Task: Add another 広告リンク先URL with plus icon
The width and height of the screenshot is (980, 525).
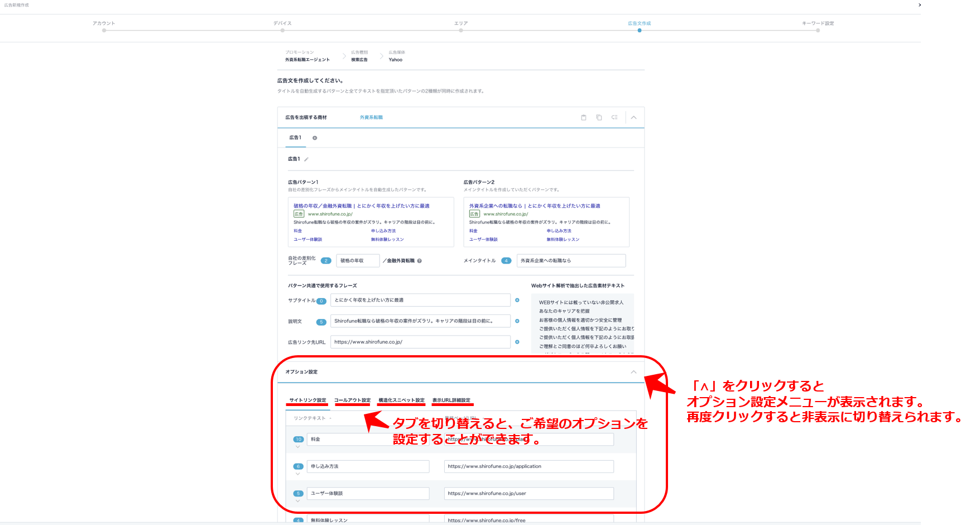Action: pyautogui.click(x=517, y=342)
